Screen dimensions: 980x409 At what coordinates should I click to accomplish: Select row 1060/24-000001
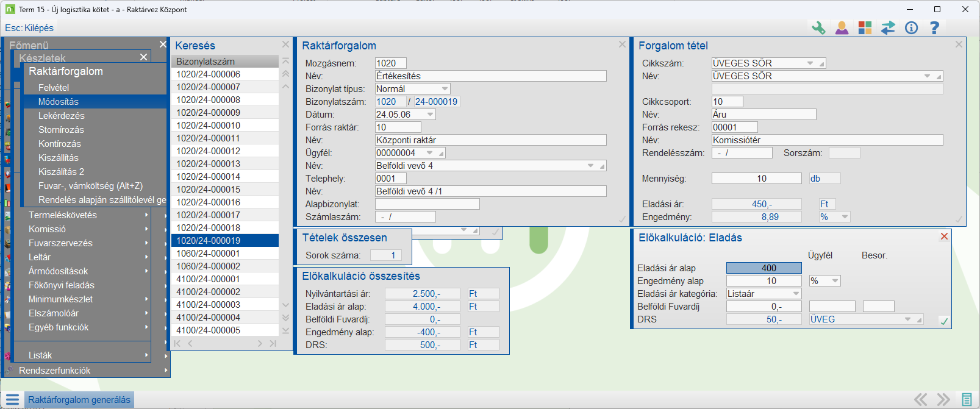(x=225, y=253)
